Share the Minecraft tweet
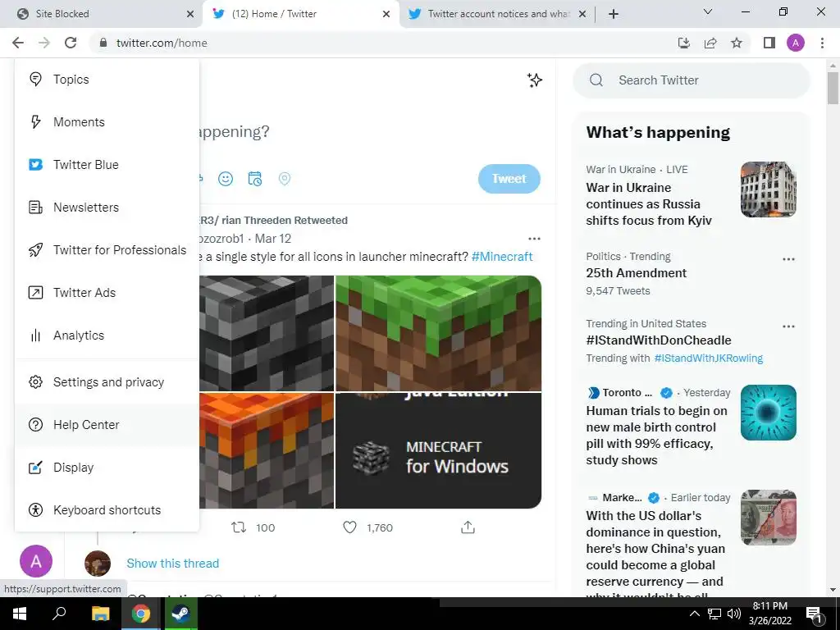Image resolution: width=840 pixels, height=630 pixels. pos(468,527)
